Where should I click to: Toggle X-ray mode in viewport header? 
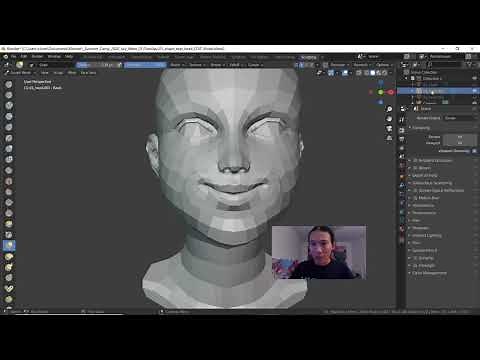click(x=359, y=73)
